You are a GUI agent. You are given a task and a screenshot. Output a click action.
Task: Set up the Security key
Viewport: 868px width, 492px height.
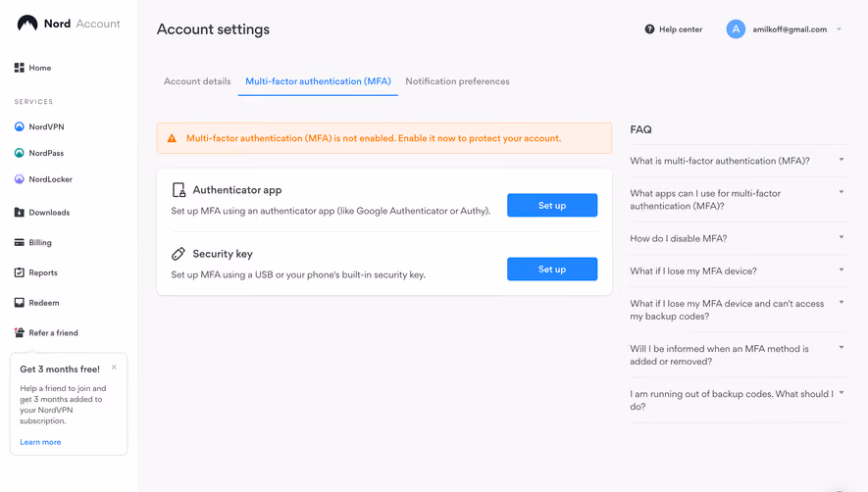pos(552,269)
